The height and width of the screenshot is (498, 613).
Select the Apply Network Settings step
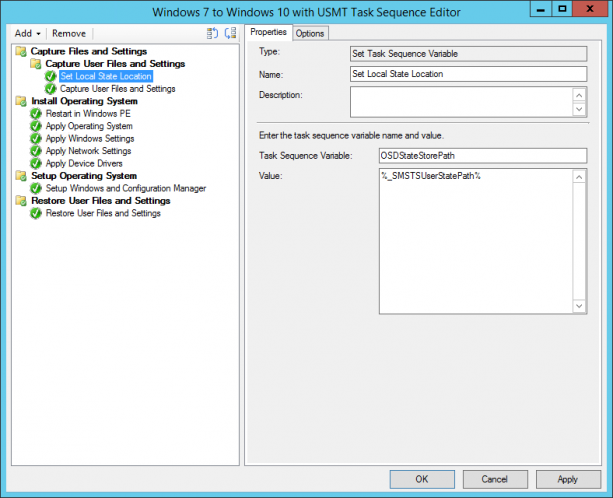coord(89,151)
